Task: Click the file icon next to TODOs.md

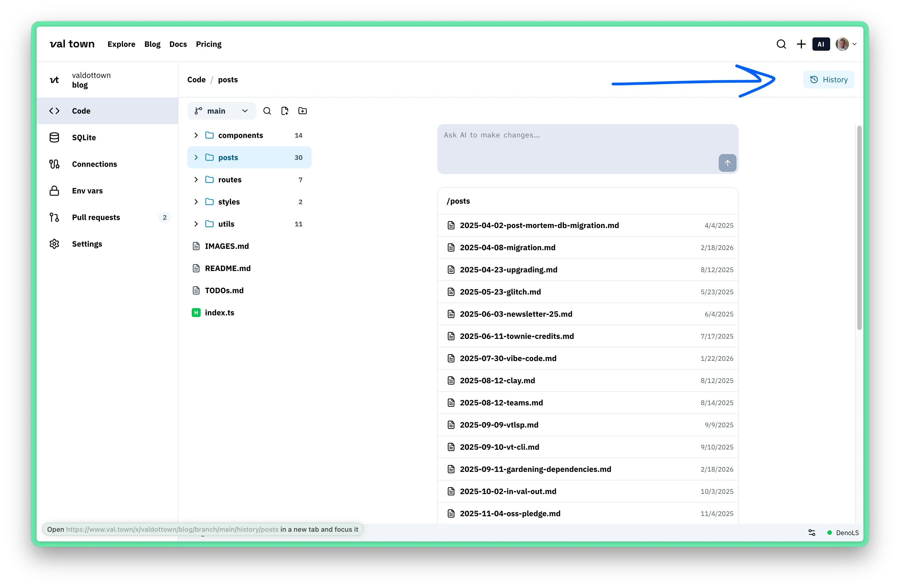Action: coord(196,290)
